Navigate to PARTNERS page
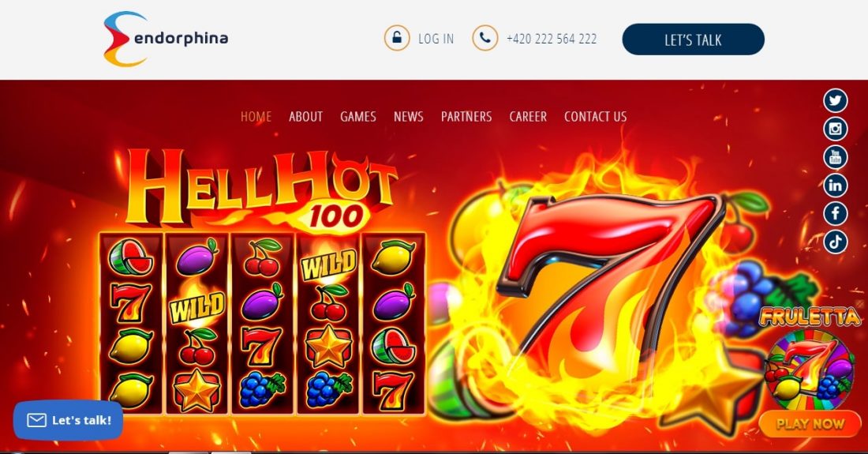This screenshot has width=868, height=454. tap(466, 117)
